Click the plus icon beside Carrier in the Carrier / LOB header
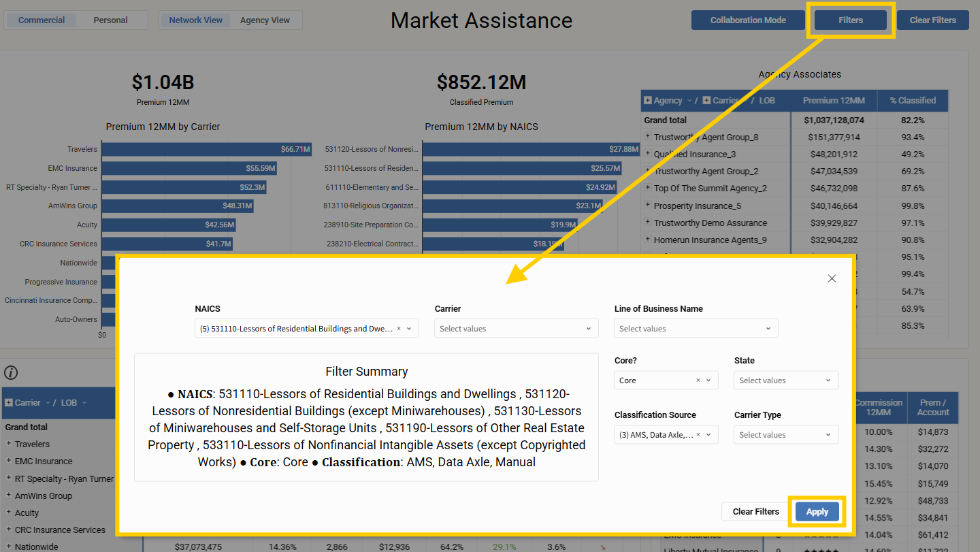This screenshot has width=980, height=552. click(9, 402)
